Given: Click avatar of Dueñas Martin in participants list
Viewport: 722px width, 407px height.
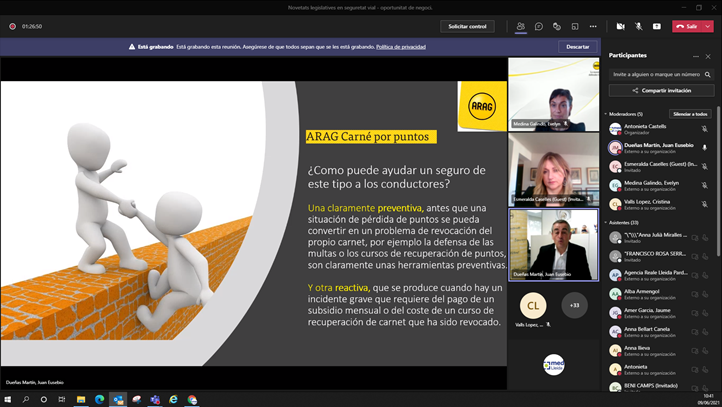Looking at the screenshot, I should tap(615, 148).
